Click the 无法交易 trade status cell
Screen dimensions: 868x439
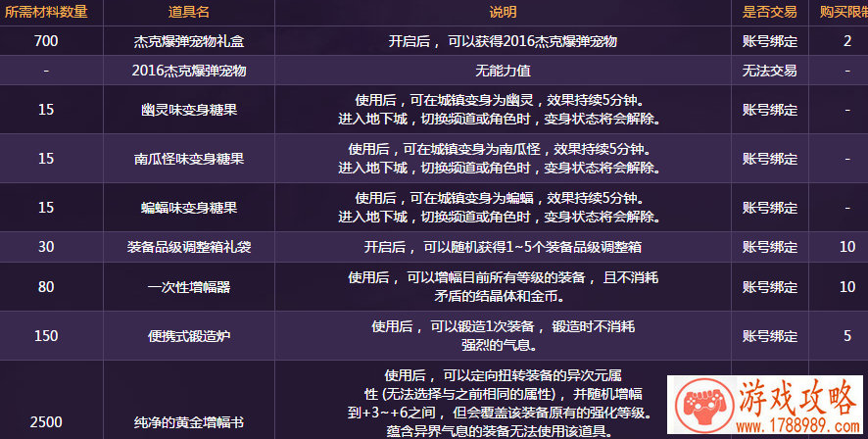pyautogui.click(x=769, y=72)
